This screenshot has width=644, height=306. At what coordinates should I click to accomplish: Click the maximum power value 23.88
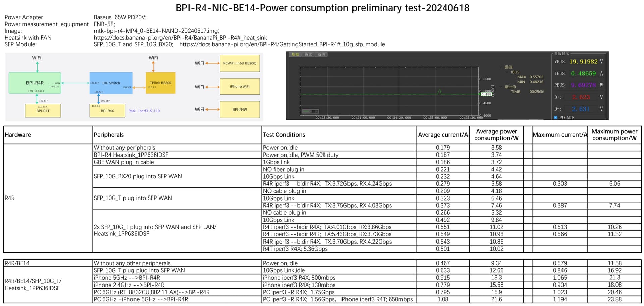(x=614, y=299)
